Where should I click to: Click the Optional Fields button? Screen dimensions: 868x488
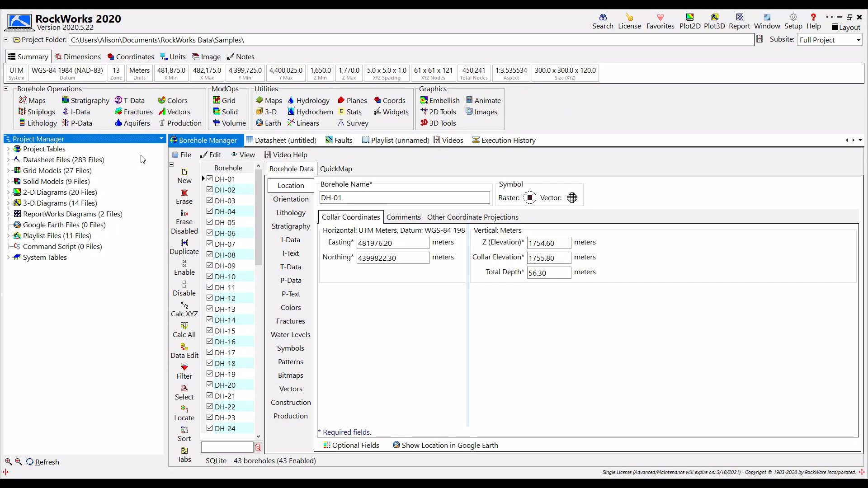point(351,445)
